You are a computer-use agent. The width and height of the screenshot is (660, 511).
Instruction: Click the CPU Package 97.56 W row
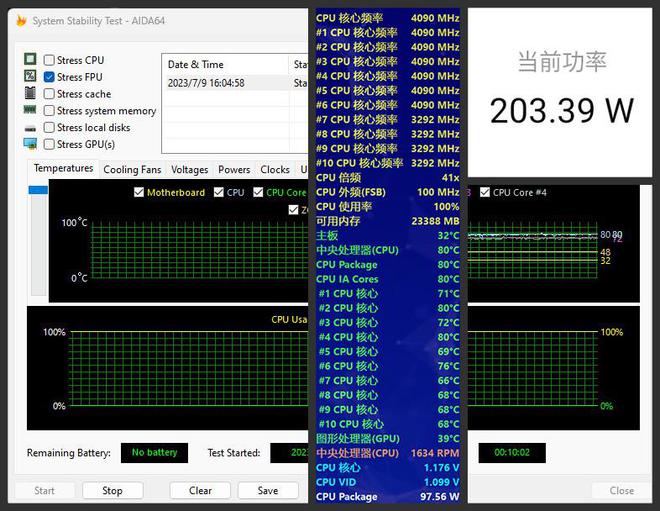(387, 497)
